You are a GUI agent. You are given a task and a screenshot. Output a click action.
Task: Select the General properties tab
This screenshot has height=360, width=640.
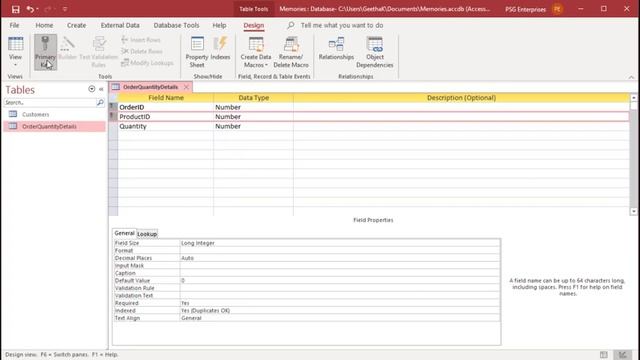[x=124, y=233]
